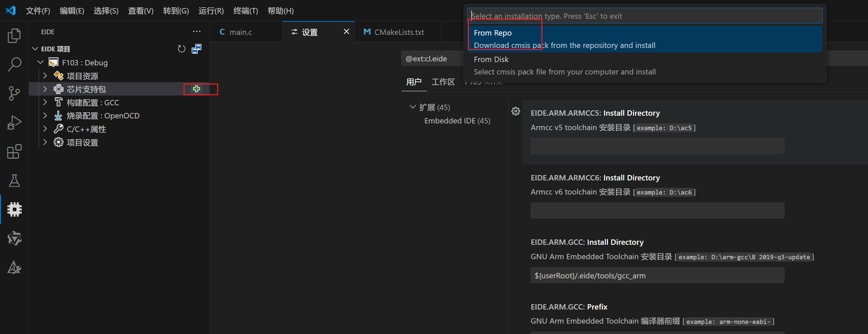Click the EIDE.ARM.ARMCC6: Install Directory title
The height and width of the screenshot is (334, 868).
595,177
